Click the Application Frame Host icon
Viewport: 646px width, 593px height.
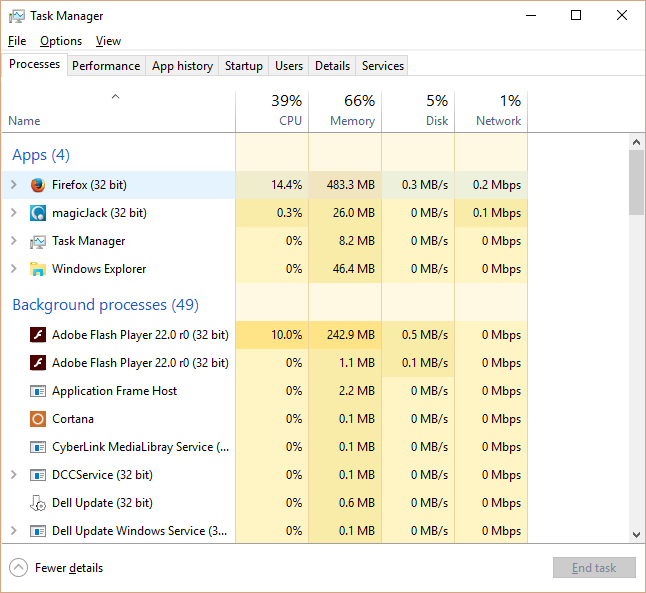pos(37,391)
